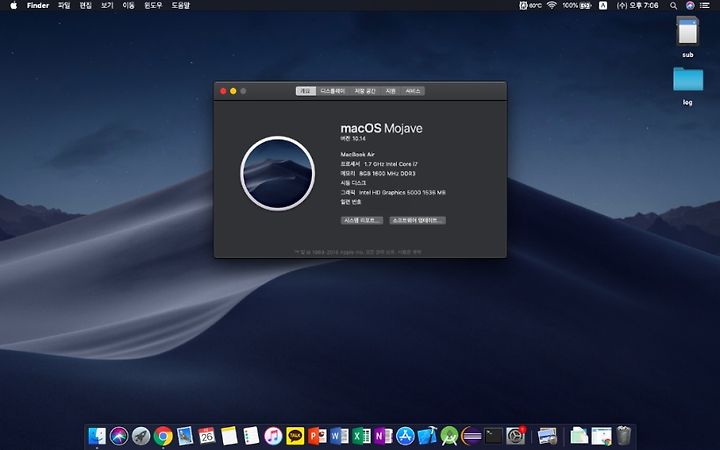Close the About This Mac window
720x450 pixels.
point(223,91)
